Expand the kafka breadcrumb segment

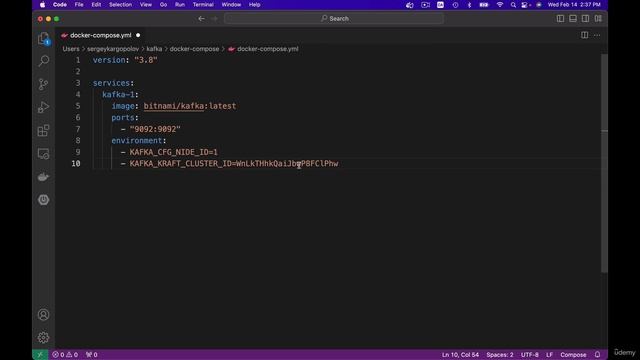154,49
